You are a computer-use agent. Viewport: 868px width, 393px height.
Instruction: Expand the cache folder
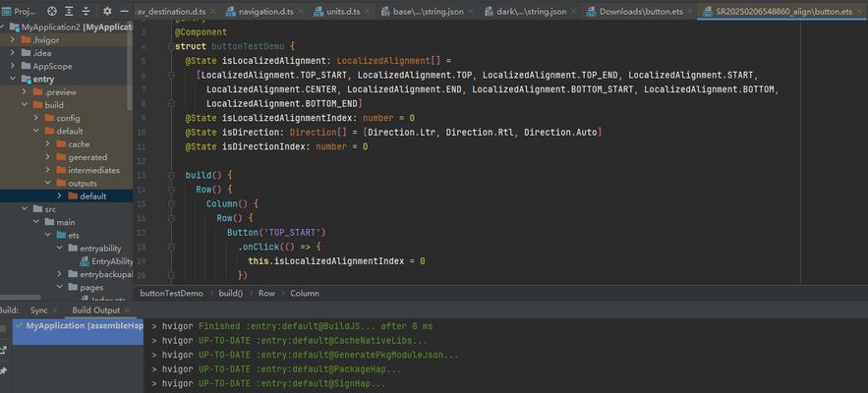pyautogui.click(x=47, y=143)
